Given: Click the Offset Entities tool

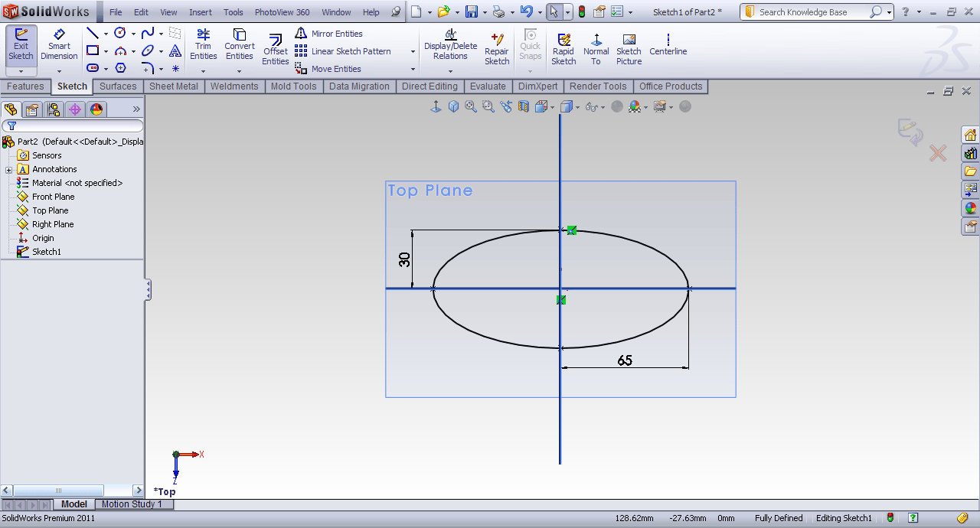Looking at the screenshot, I should click(276, 51).
